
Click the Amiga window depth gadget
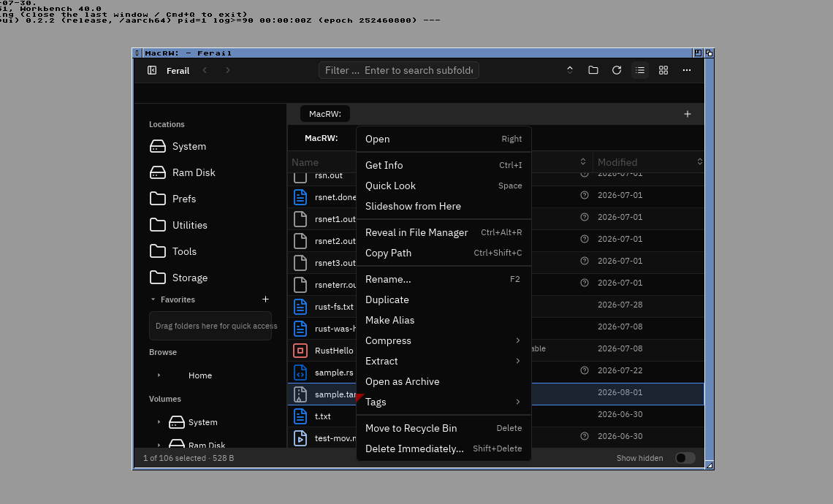709,53
